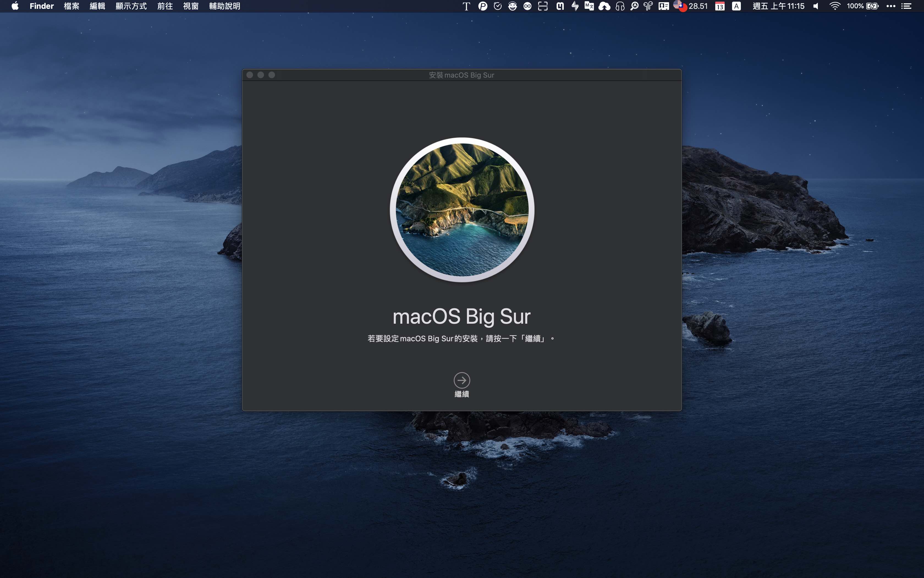Click the AirPods menu bar icon
Image resolution: width=924 pixels, height=578 pixels.
click(648, 6)
